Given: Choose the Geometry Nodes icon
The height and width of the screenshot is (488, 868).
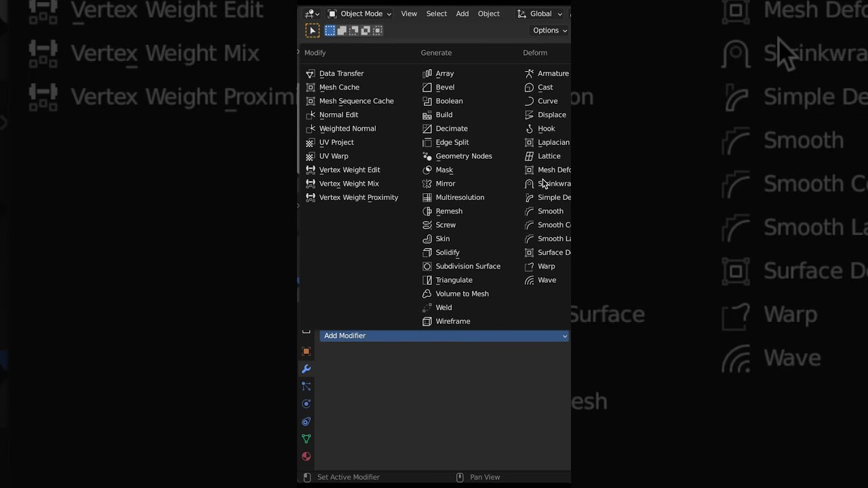Looking at the screenshot, I should [x=427, y=156].
